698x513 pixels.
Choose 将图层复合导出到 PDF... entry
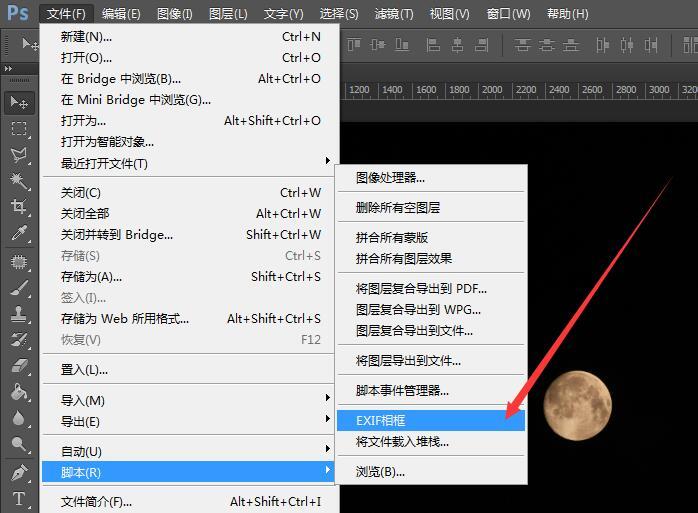tap(431, 289)
